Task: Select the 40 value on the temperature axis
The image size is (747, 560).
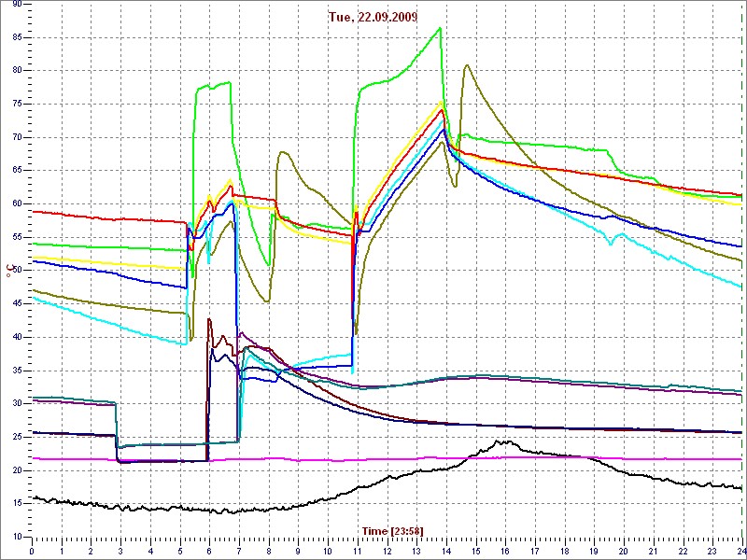Action: point(16,337)
